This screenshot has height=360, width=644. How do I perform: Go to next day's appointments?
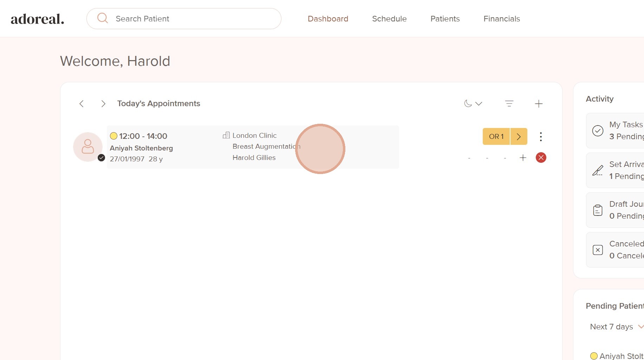[x=103, y=104]
